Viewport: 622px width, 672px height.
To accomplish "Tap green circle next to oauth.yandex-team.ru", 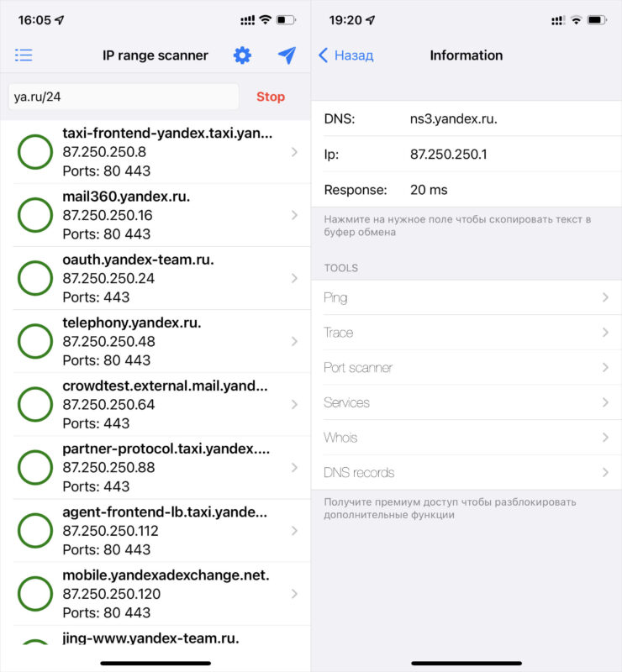I will point(35,278).
